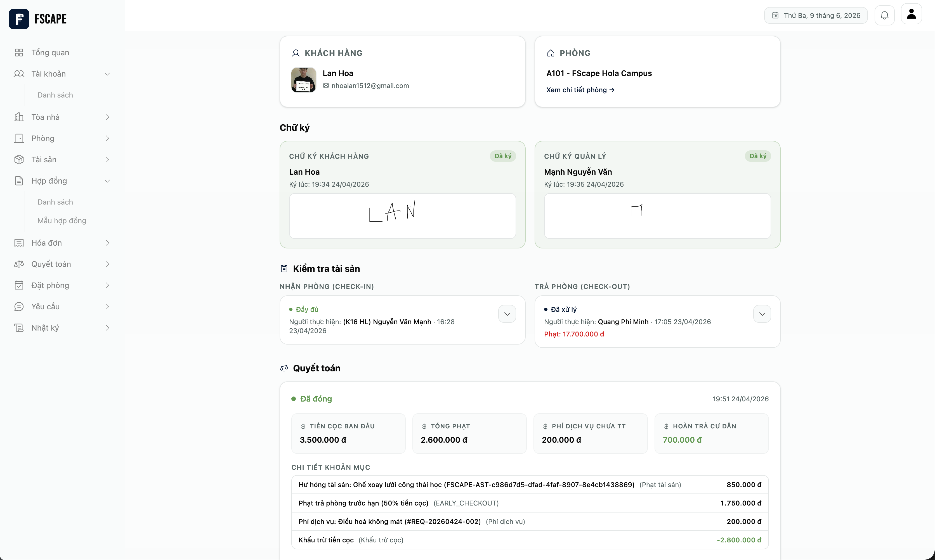Click the Đã ký badge on Chữ ký quản lý
The width and height of the screenshot is (935, 560).
pos(757,156)
